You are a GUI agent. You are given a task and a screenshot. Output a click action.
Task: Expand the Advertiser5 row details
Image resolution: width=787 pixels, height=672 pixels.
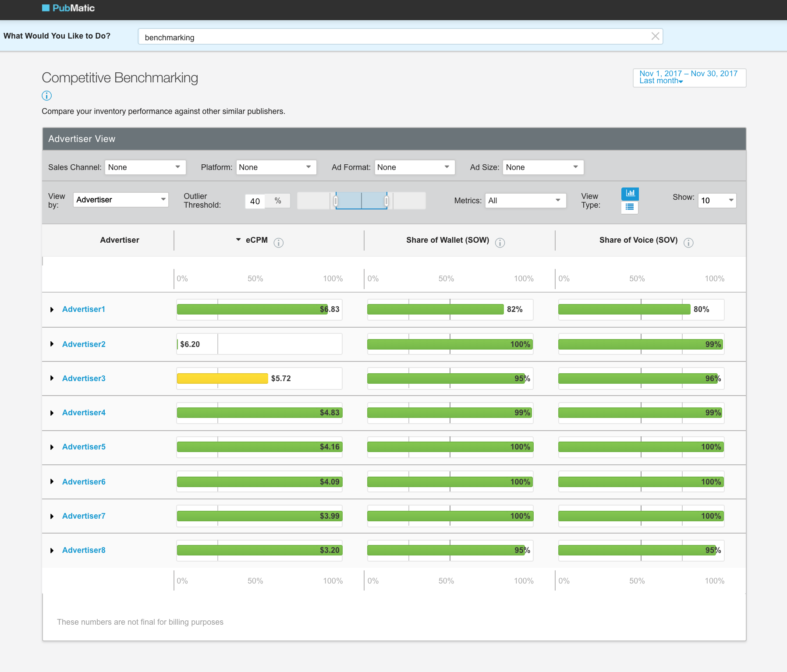pos(52,447)
